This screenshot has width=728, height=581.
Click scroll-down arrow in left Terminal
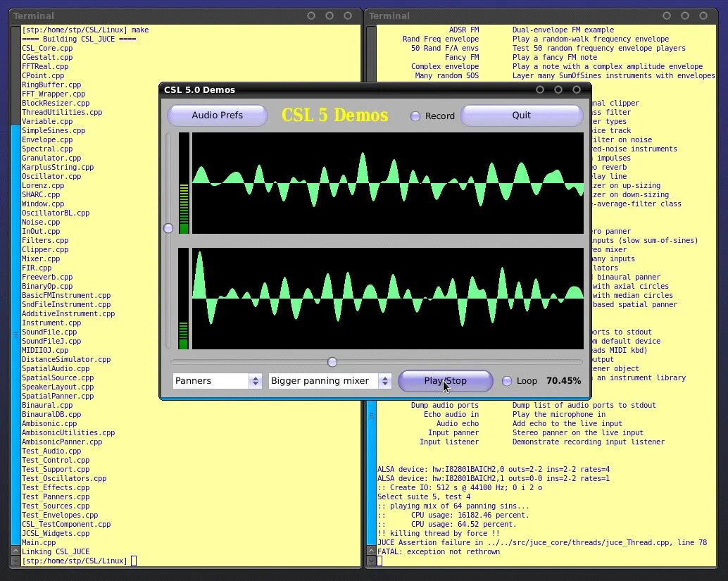pos(15,561)
